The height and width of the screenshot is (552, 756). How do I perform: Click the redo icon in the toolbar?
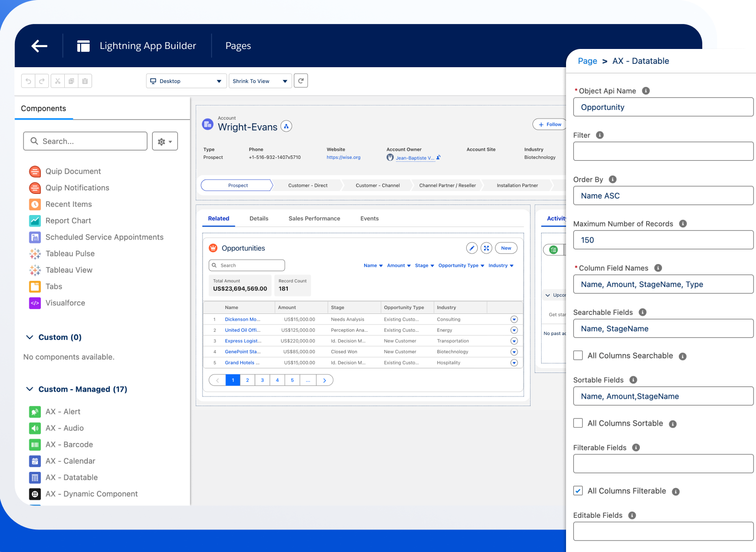click(42, 81)
